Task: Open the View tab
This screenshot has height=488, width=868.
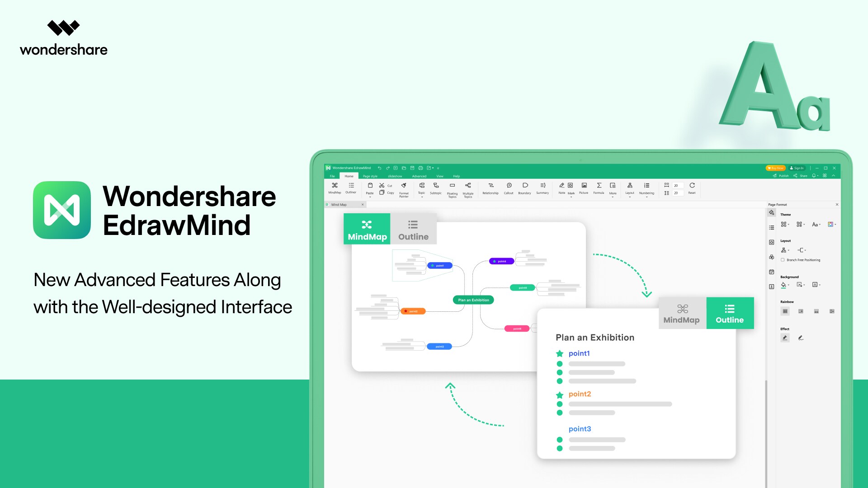Action: [x=440, y=176]
